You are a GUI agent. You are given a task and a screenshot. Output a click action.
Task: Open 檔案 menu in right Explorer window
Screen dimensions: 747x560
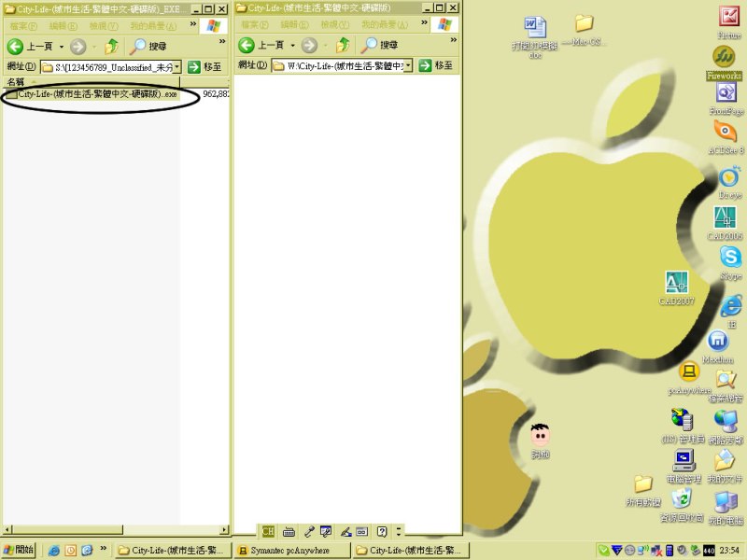[255, 24]
